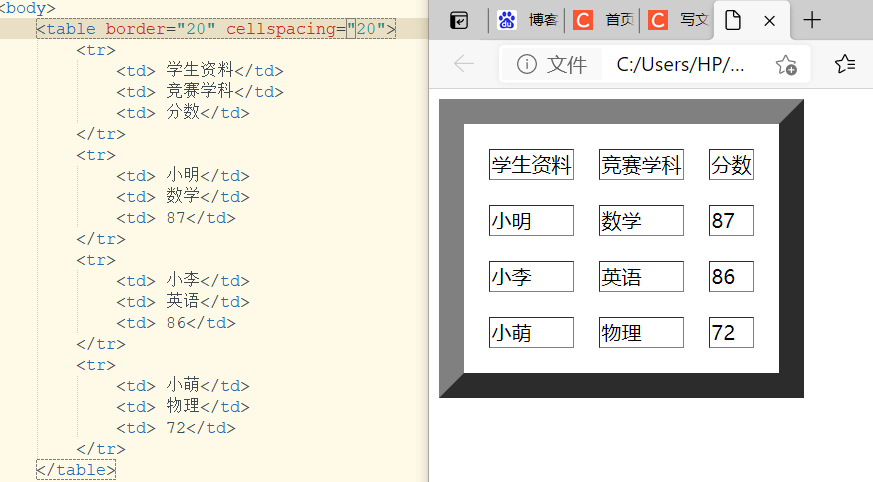Add this page to favorites
This screenshot has height=482, width=873.
[x=786, y=65]
